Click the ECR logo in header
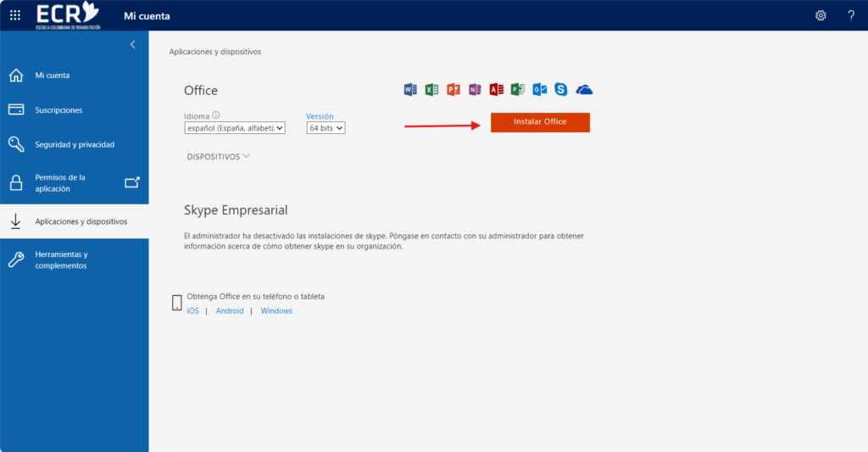Image resolution: width=868 pixels, height=452 pixels. point(68,15)
